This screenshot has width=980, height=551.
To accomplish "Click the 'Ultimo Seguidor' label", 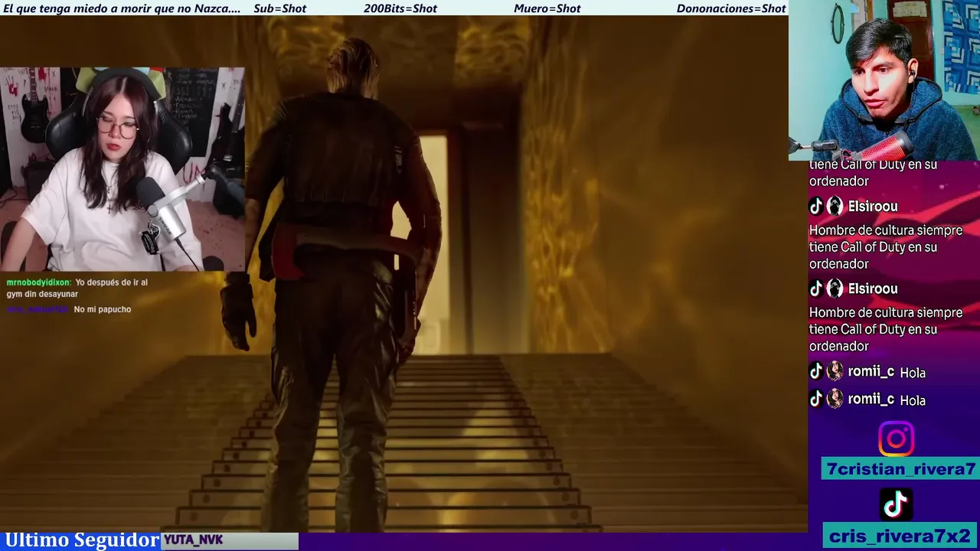I will pos(81,540).
